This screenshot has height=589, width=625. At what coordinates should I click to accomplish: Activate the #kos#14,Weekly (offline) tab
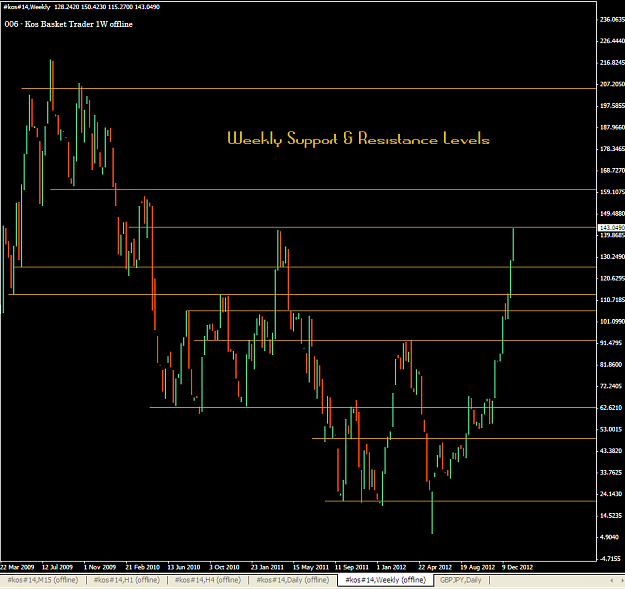click(385, 580)
